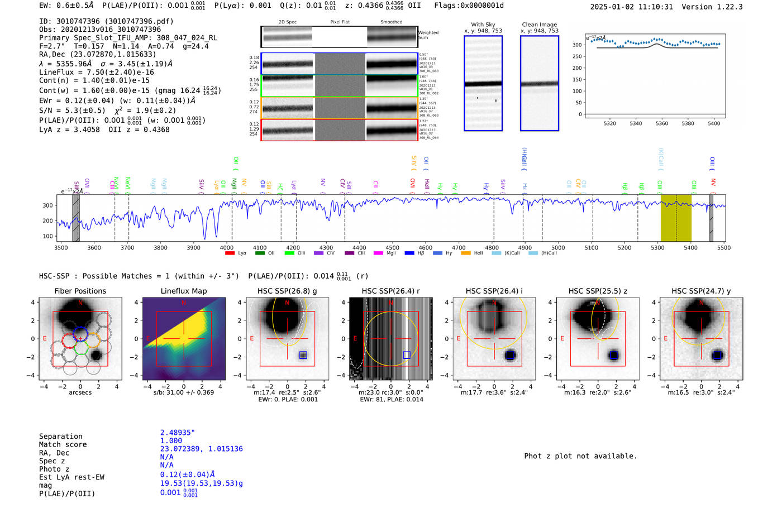Click the catalog RA, Dec value 23.072389, 1.015136

pos(202,449)
